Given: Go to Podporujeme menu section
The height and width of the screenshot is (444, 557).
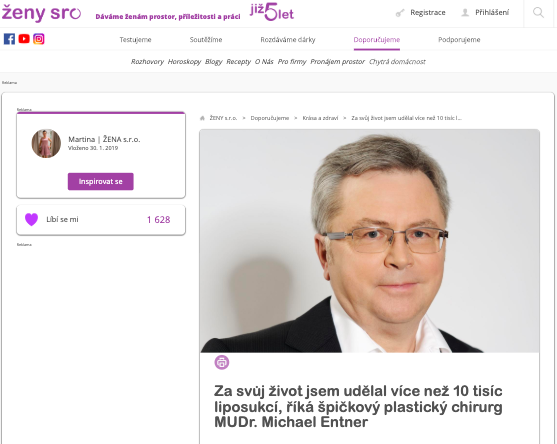Looking at the screenshot, I should click(x=459, y=39).
